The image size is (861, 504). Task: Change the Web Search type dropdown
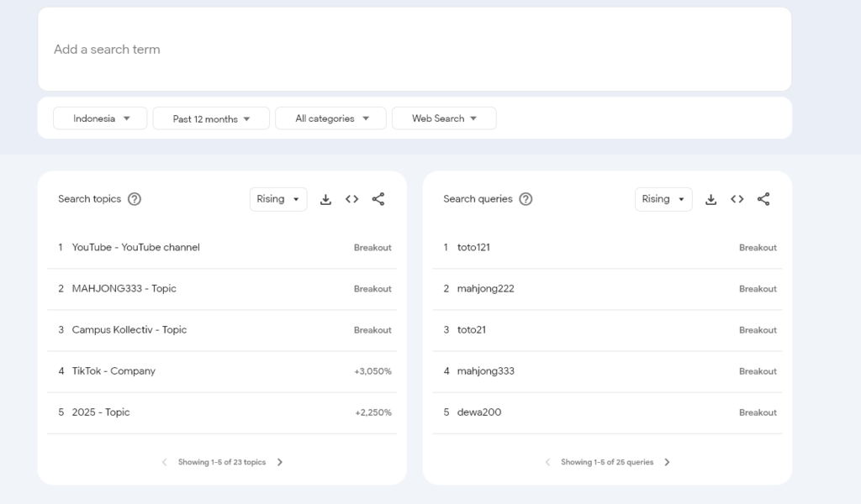[444, 118]
